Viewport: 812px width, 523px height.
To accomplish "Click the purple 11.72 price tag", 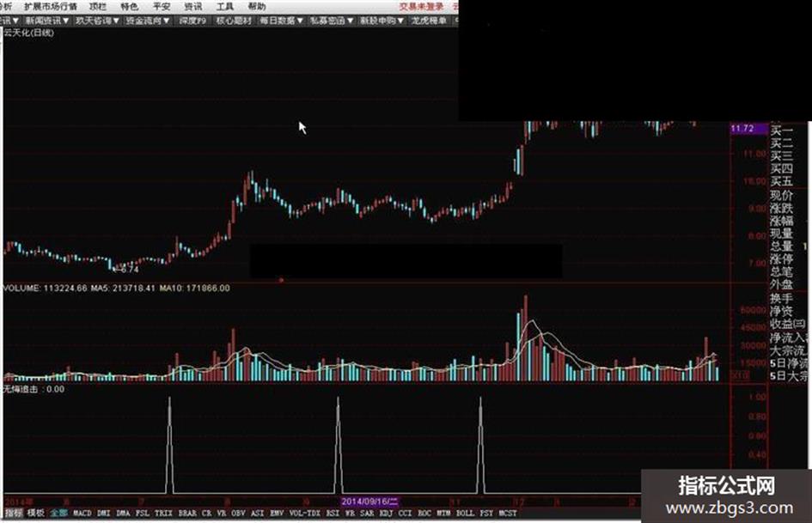I will point(748,129).
